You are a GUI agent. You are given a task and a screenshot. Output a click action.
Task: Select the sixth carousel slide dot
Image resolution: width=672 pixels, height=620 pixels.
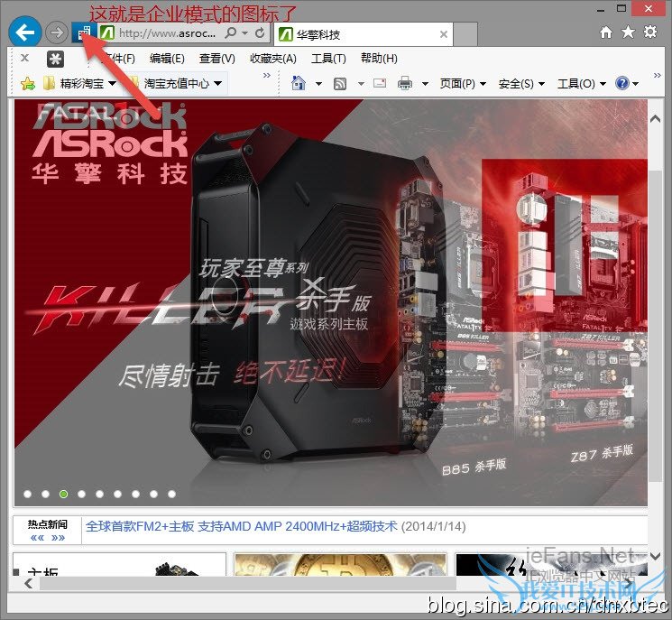tap(117, 494)
